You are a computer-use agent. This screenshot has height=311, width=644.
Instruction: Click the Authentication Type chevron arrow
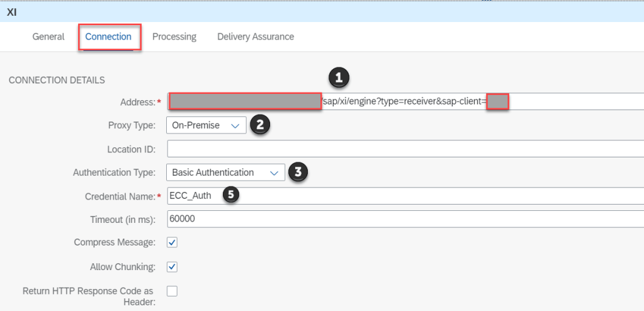273,172
